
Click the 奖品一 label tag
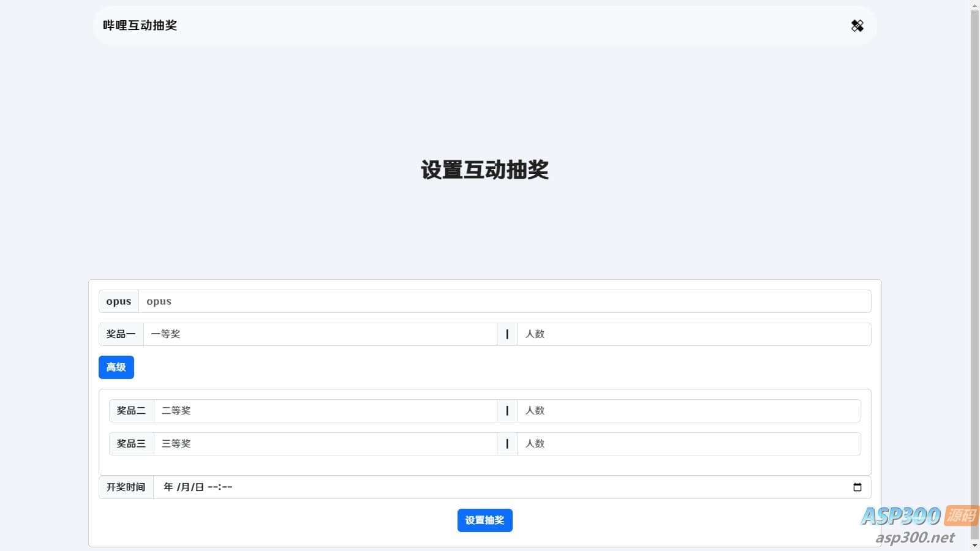(121, 334)
